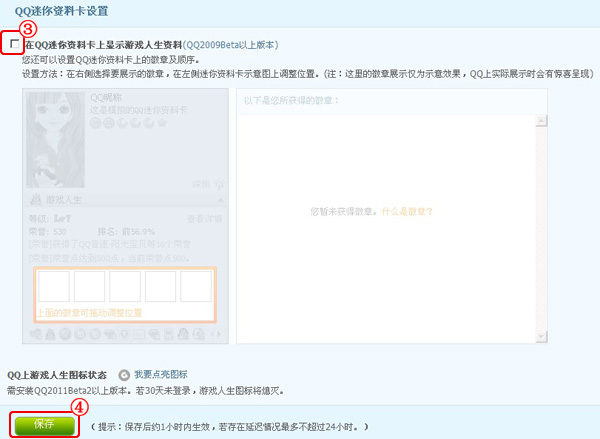Open 查看详情 on the mini card
600x439 pixels.
[204, 219]
